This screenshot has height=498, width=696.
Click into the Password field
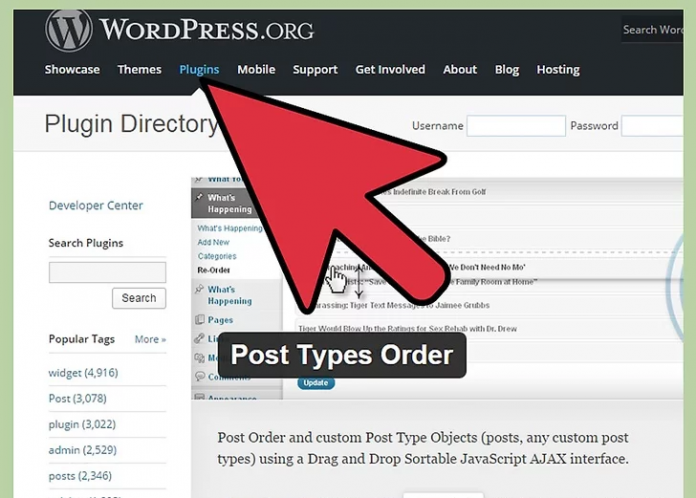[x=652, y=127]
